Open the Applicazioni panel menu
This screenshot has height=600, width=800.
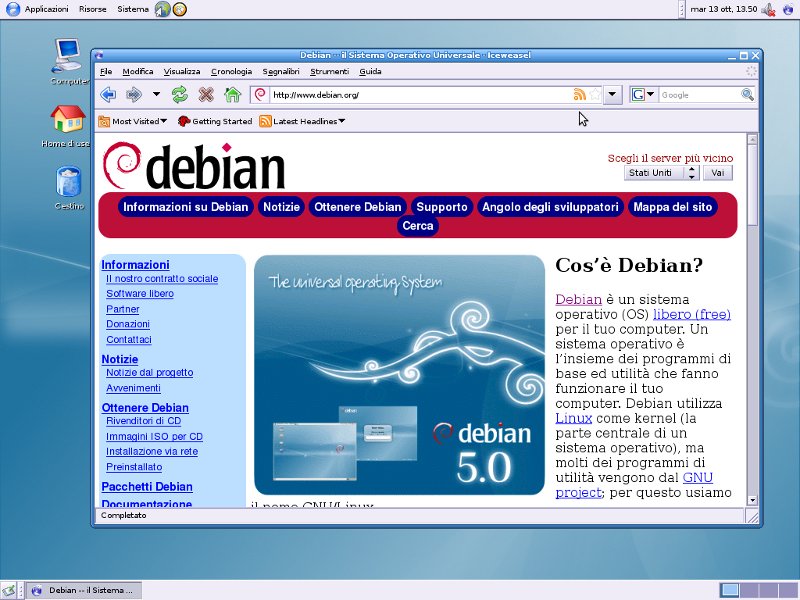pyautogui.click(x=46, y=9)
